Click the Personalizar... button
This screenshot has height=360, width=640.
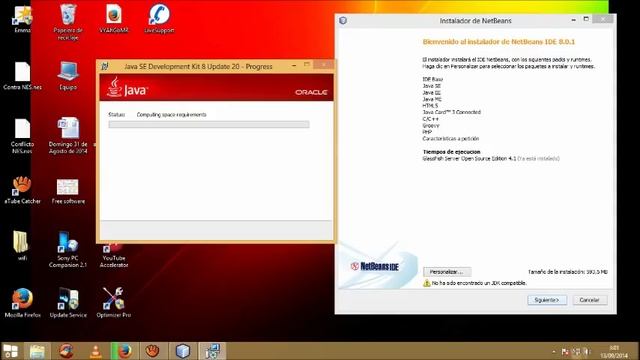pos(447,272)
